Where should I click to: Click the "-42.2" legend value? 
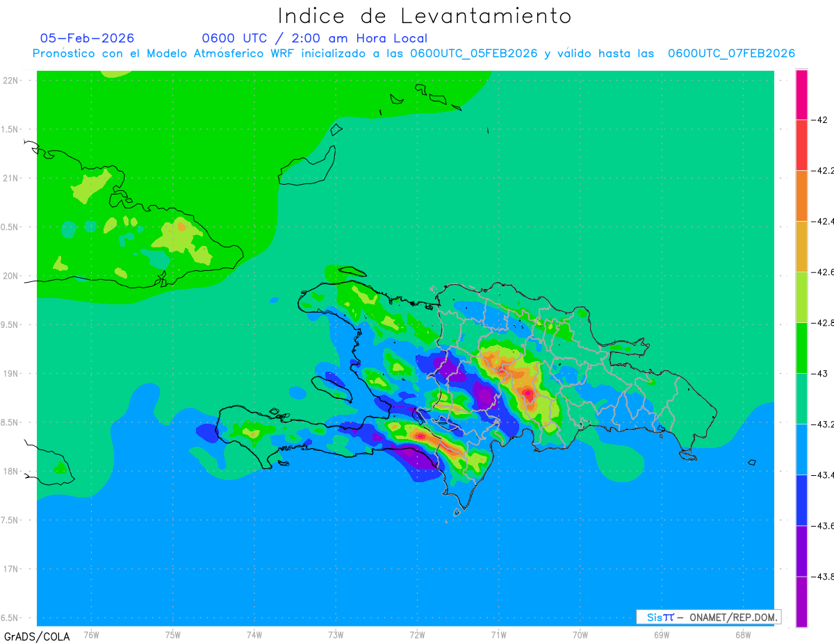tap(824, 170)
